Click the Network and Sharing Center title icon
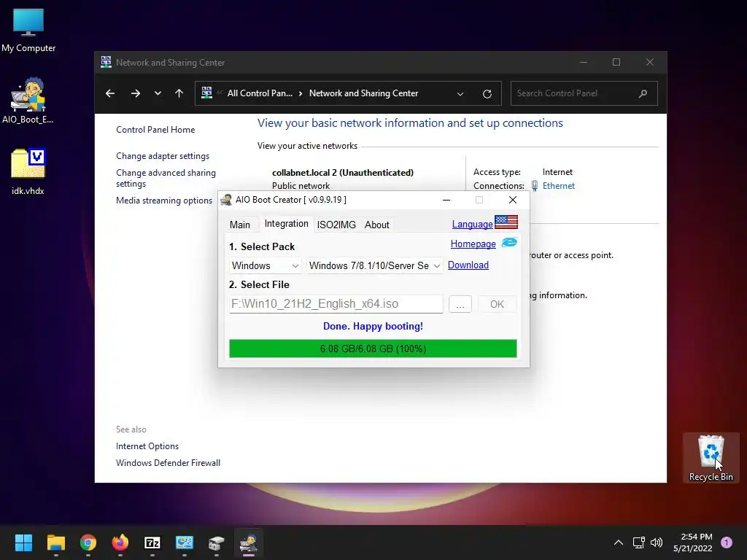Viewport: 747px width, 560px height. click(107, 62)
